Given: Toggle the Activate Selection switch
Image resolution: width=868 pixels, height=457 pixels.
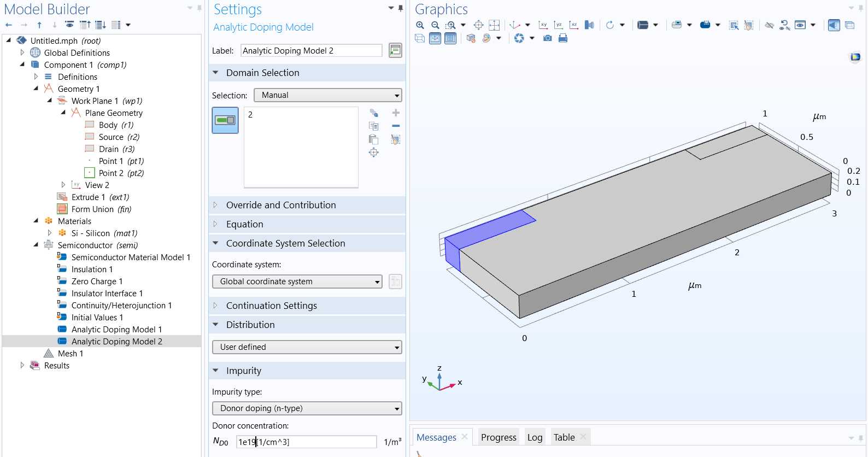Looking at the screenshot, I should coord(225,120).
